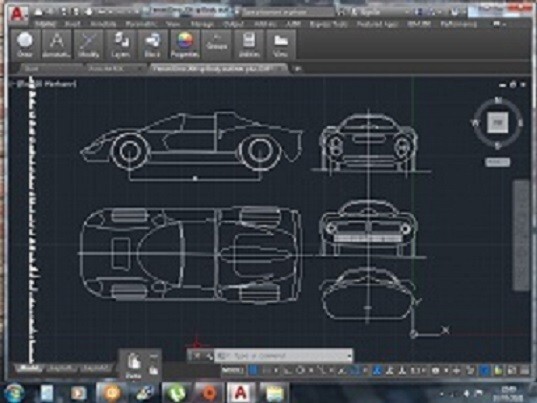Open the Modify ribbon panel
The image size is (537, 403).
pyautogui.click(x=88, y=44)
